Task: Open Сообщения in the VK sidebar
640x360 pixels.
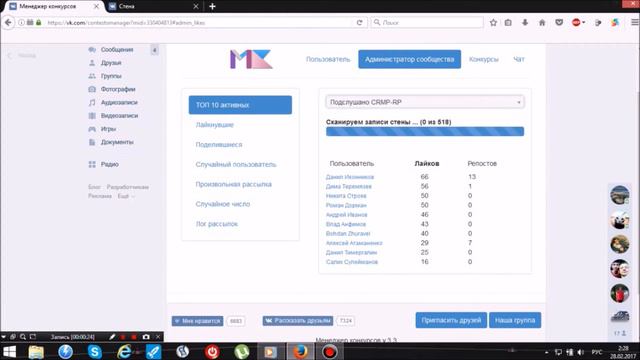Action: coord(117,49)
